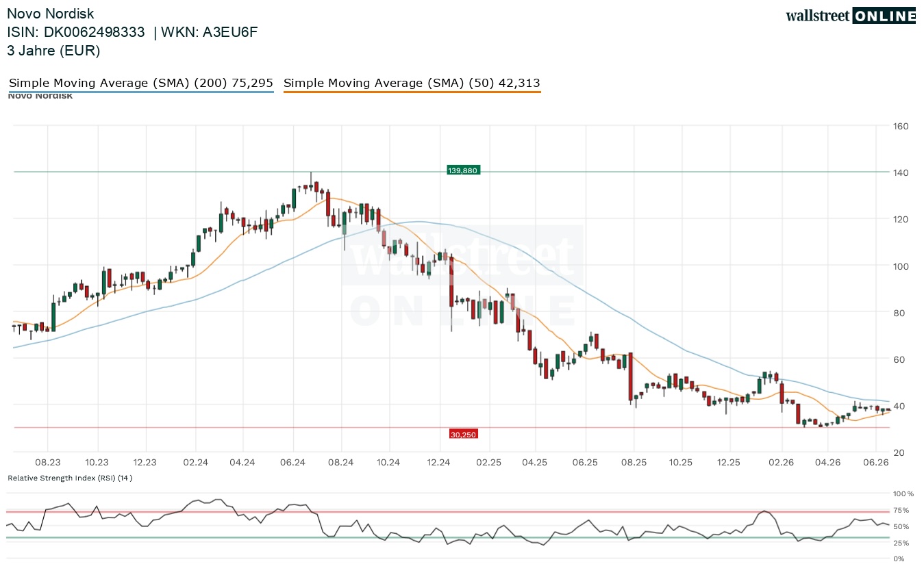Select the large Novo Nordisk chart heading
This screenshot has width=924, height=577.
click(51, 14)
